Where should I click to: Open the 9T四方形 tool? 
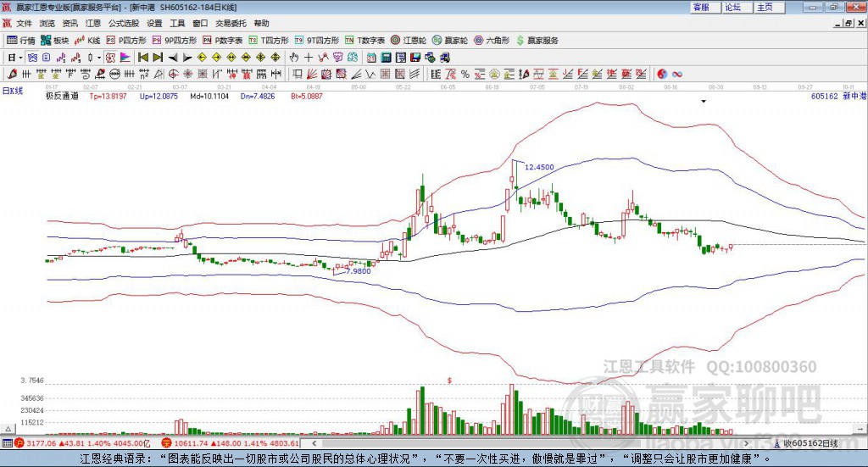click(x=317, y=41)
